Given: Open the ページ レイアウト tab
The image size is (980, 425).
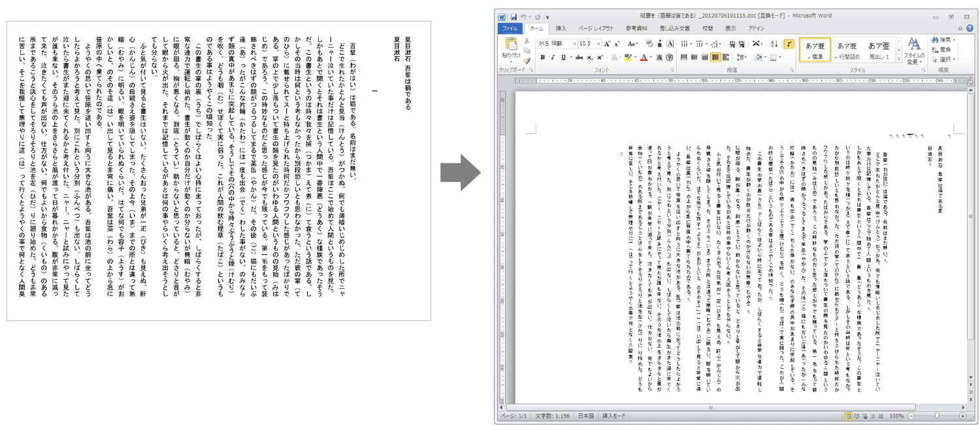Looking at the screenshot, I should [x=596, y=29].
